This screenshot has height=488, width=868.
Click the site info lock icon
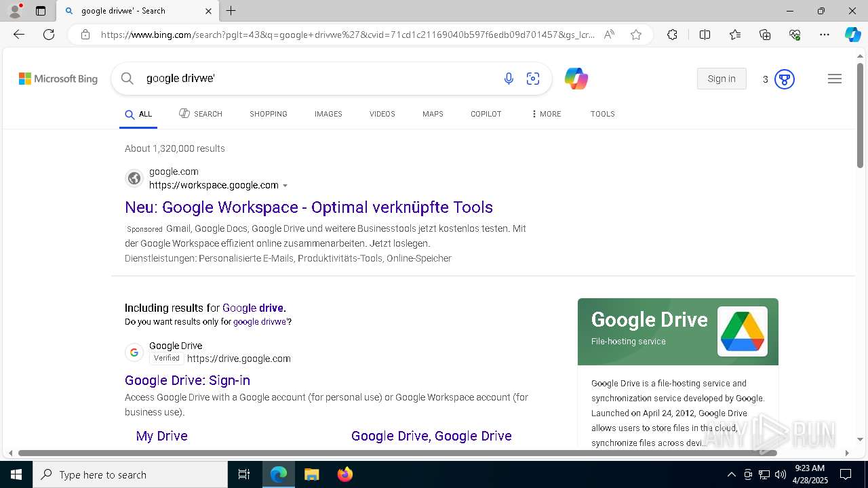coord(85,35)
